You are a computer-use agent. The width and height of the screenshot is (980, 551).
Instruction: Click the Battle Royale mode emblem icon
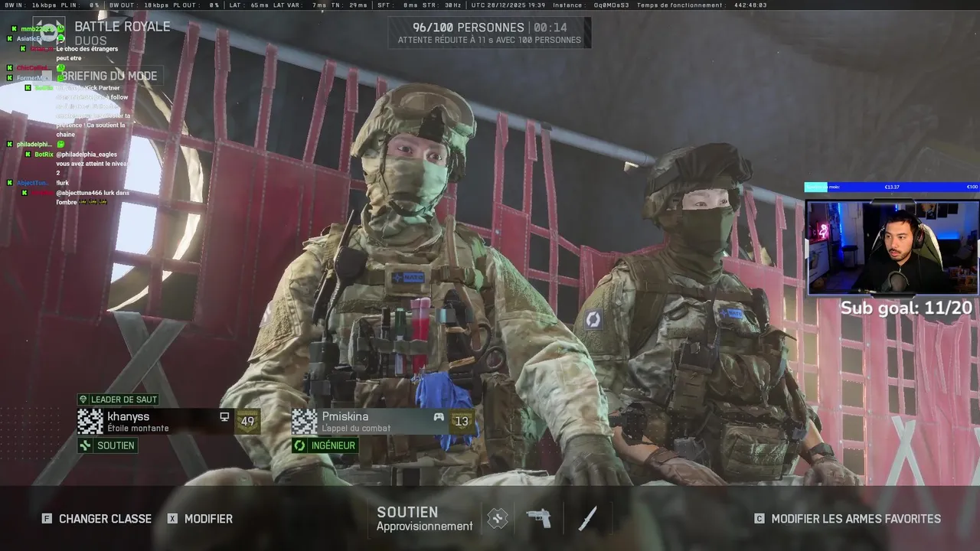click(x=48, y=32)
